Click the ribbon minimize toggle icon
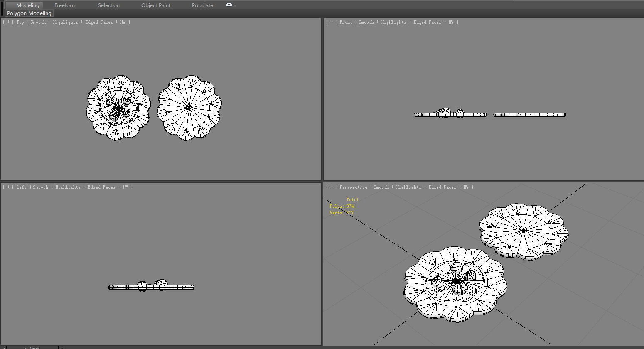The height and width of the screenshot is (349, 644). (x=229, y=5)
